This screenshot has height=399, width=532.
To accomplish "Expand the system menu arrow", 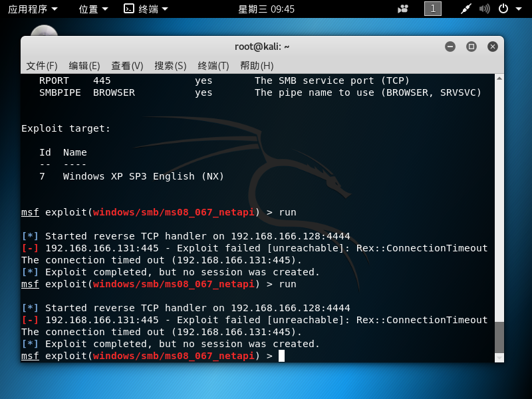I will [519, 9].
